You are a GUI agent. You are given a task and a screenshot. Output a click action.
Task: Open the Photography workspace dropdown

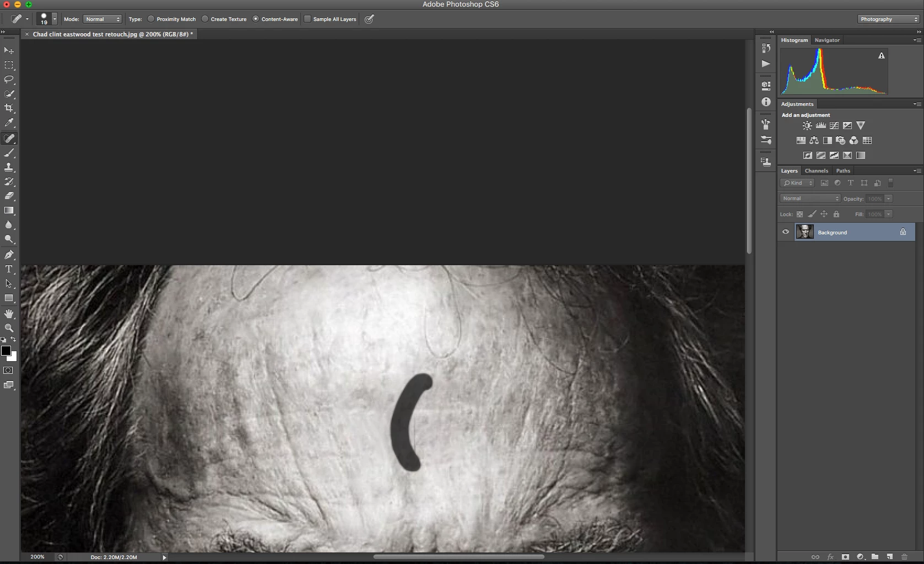(889, 19)
